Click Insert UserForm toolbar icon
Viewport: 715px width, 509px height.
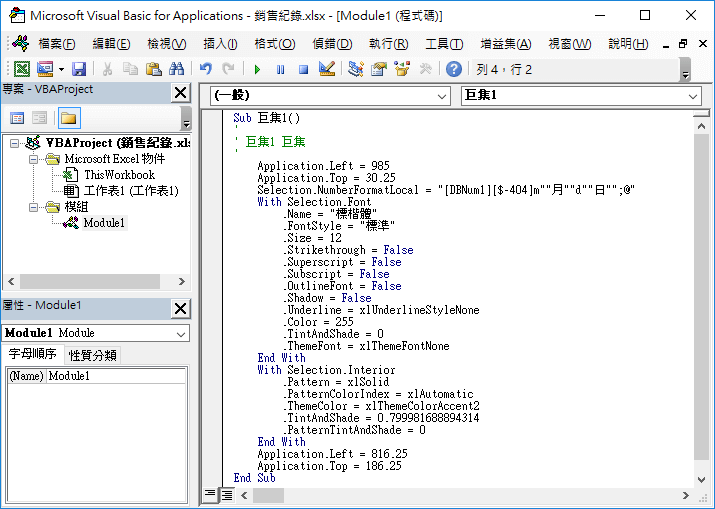(x=45, y=69)
